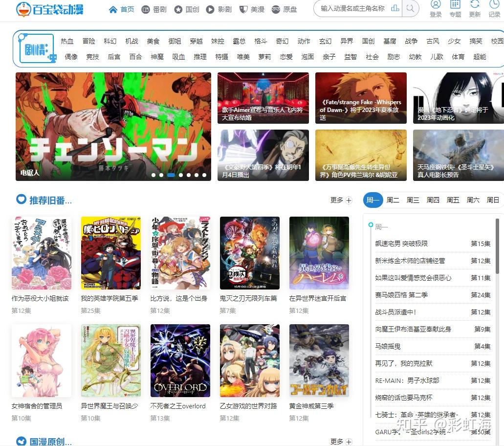The width and height of the screenshot is (504, 446).
Task: Open the 万事屋斋藤先生 news card
Action: click(361, 155)
